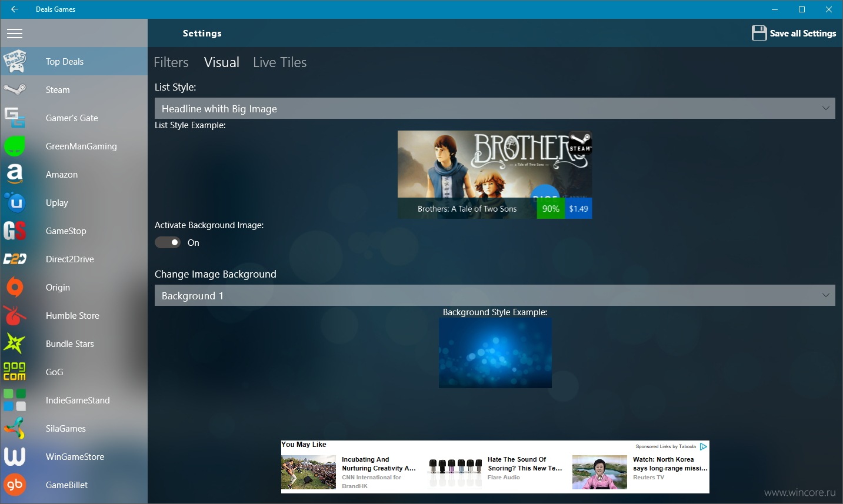Image resolution: width=843 pixels, height=504 pixels.
Task: Switch to the Live Tiles tab
Action: point(280,62)
